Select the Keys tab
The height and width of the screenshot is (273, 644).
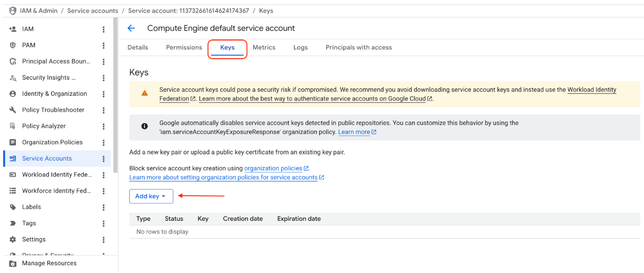(227, 47)
